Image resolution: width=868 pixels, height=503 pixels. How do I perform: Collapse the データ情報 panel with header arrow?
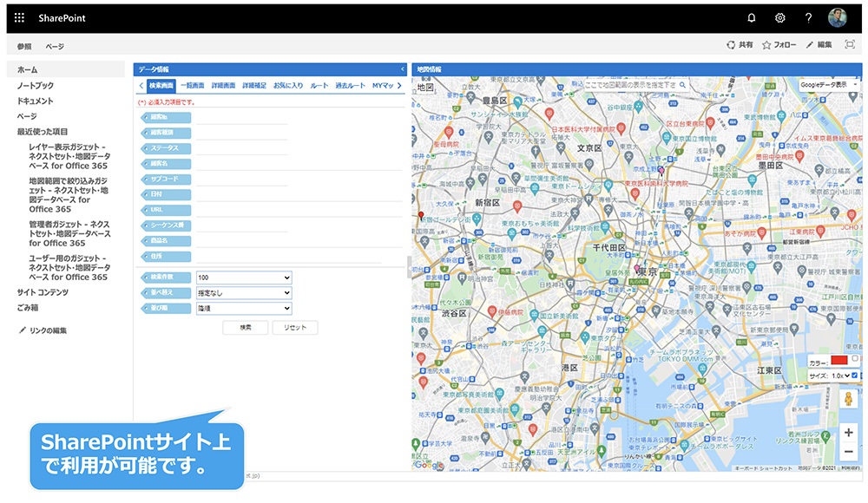pos(403,69)
